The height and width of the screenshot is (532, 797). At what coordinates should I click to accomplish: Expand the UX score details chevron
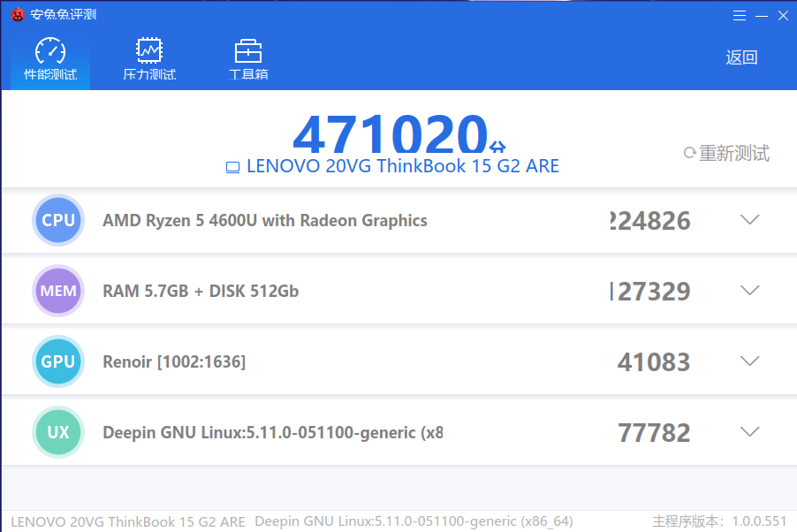750,432
